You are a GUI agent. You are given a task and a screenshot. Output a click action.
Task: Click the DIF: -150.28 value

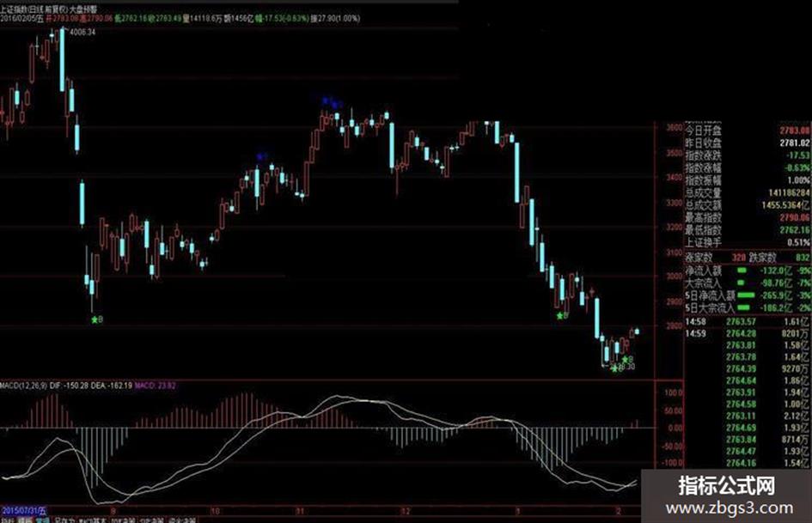click(x=69, y=386)
